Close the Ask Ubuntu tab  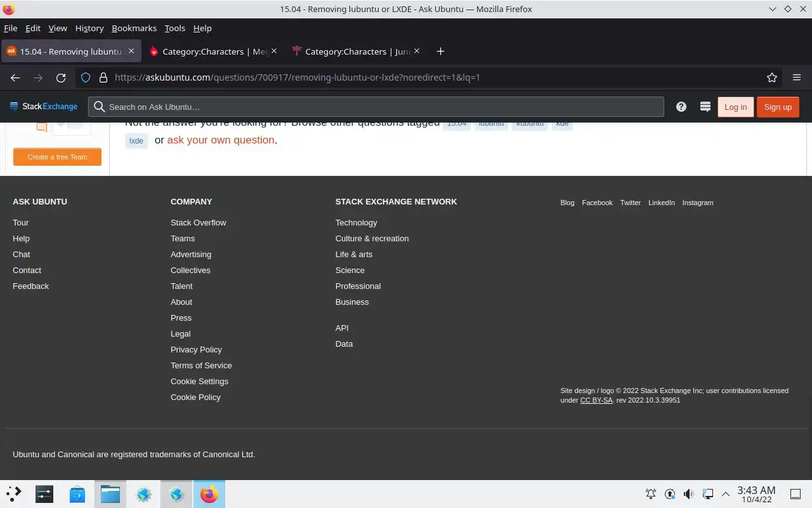click(131, 51)
